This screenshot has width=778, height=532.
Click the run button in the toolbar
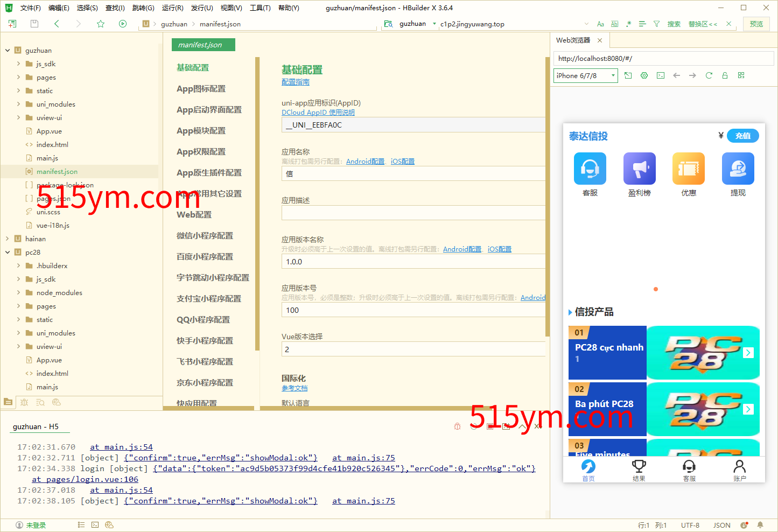click(123, 24)
